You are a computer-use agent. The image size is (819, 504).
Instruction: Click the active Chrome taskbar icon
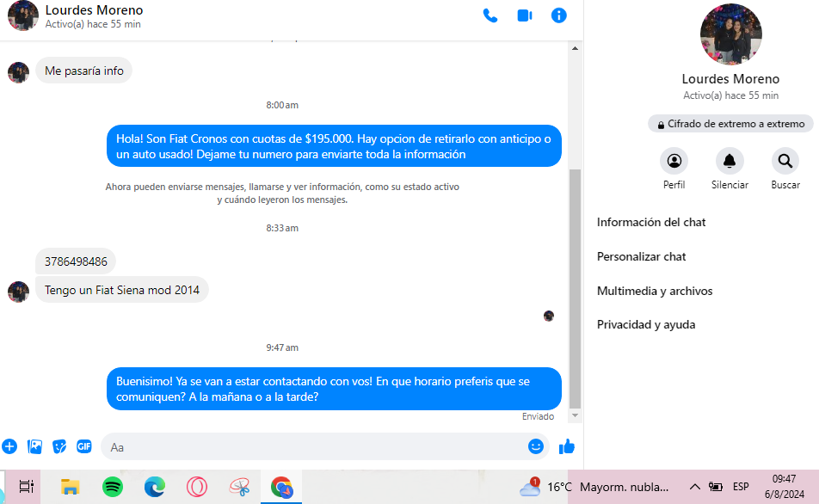tap(281, 488)
